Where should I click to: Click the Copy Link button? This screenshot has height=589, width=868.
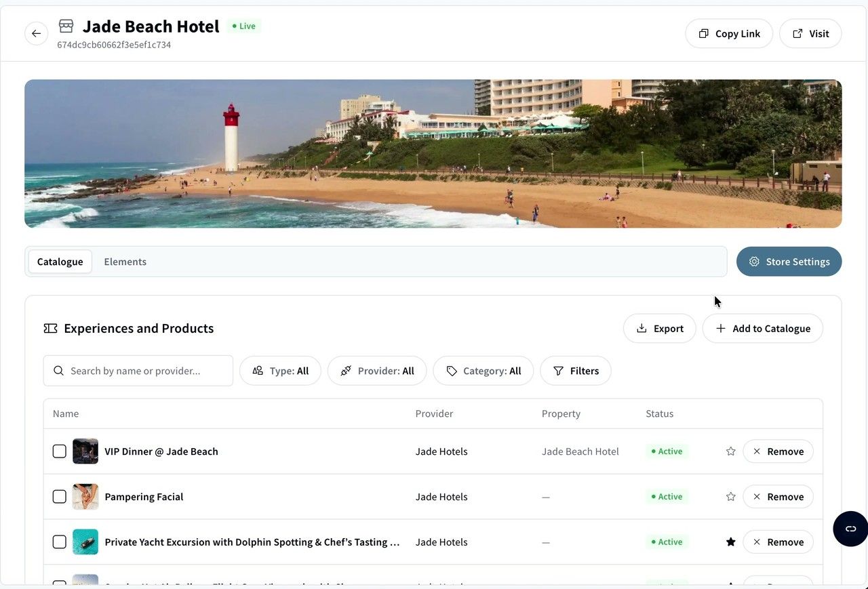[x=729, y=33]
